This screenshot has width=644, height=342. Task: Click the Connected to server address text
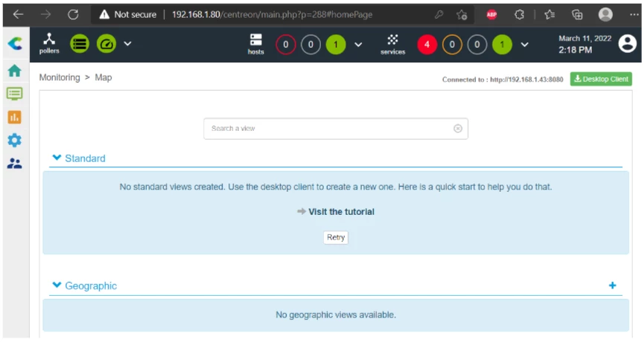[503, 80]
